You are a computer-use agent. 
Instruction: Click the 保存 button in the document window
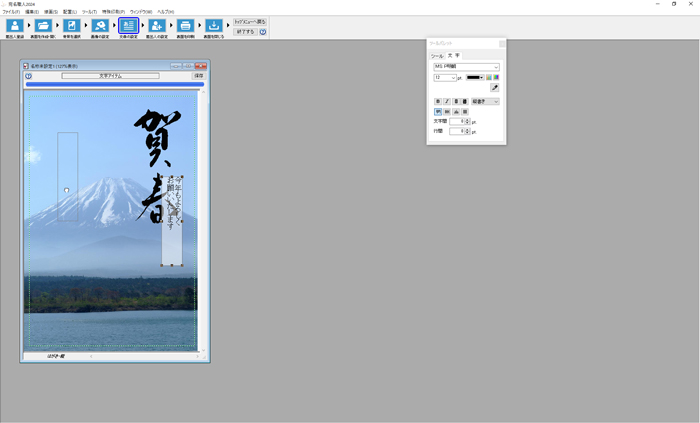click(198, 75)
